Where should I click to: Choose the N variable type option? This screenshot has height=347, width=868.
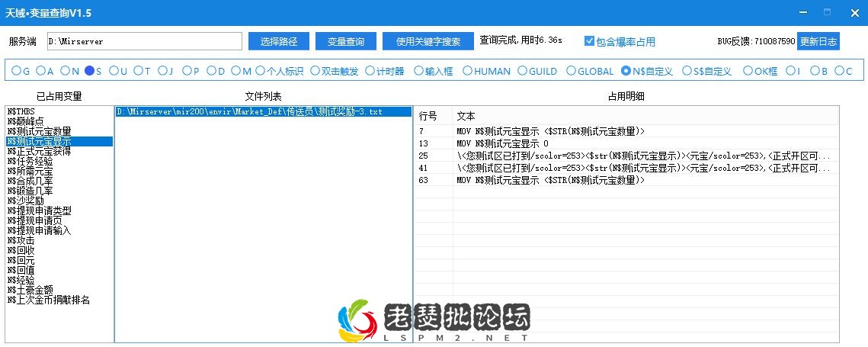(66, 71)
